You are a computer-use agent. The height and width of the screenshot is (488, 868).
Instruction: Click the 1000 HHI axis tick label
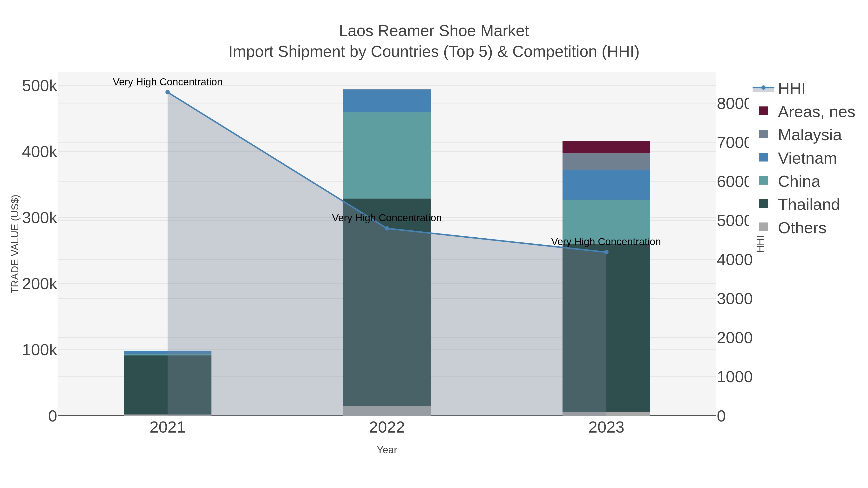[735, 377]
